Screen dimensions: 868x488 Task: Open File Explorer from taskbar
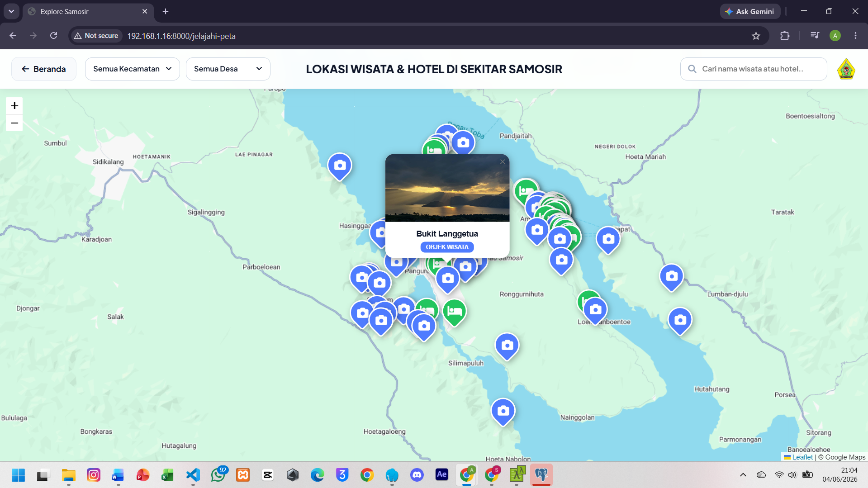tap(68, 475)
